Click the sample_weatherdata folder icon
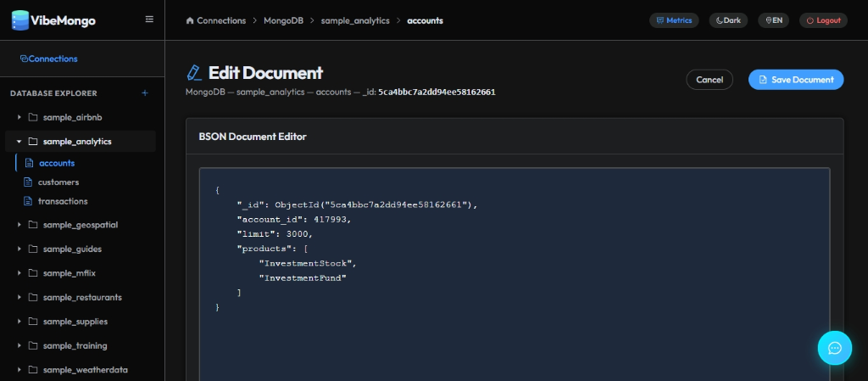 point(33,369)
